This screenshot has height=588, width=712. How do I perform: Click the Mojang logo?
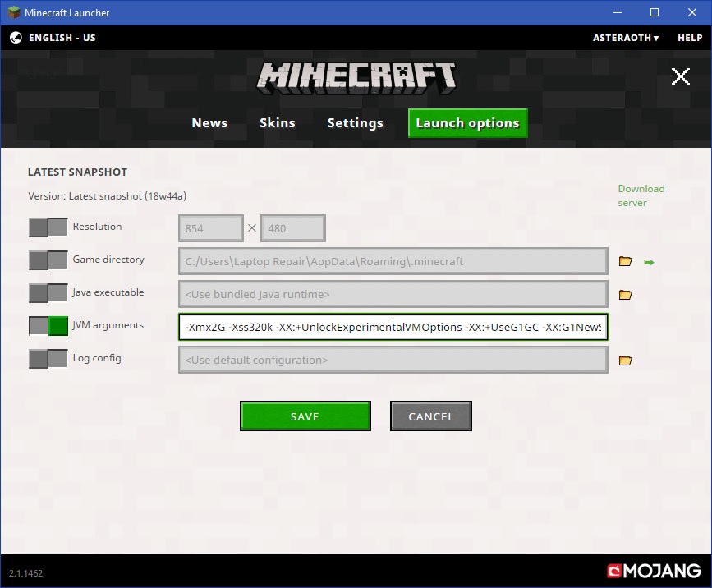pyautogui.click(x=655, y=571)
